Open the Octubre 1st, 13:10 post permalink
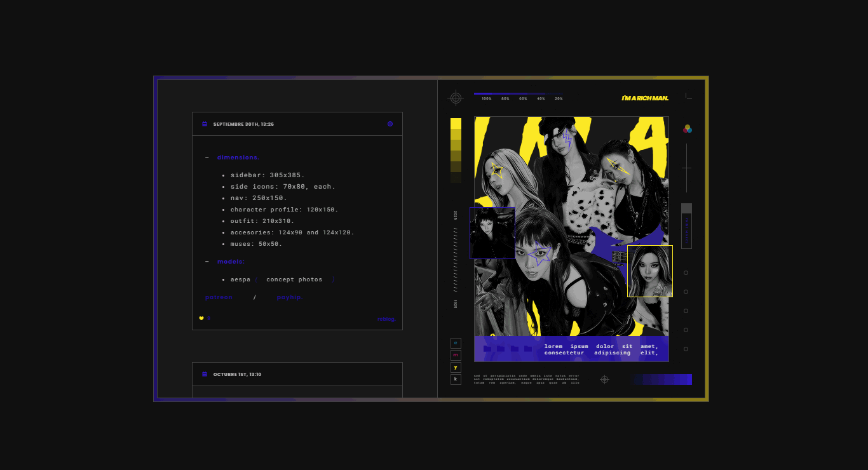868x470 pixels. pos(237,375)
